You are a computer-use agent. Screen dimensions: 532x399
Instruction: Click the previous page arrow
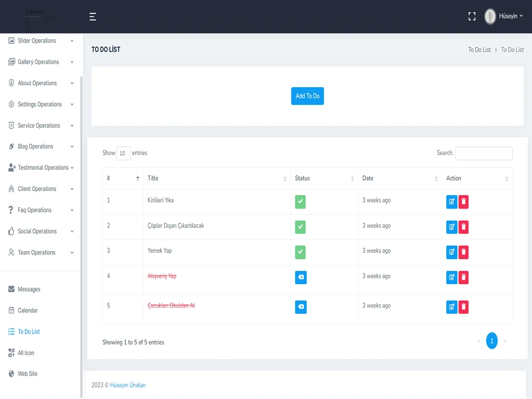479,341
